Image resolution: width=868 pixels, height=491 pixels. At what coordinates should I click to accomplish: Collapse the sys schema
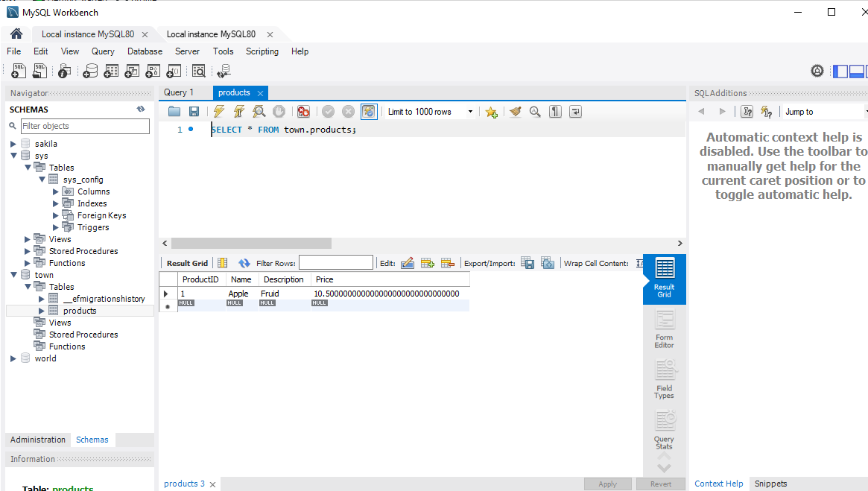[13, 156]
